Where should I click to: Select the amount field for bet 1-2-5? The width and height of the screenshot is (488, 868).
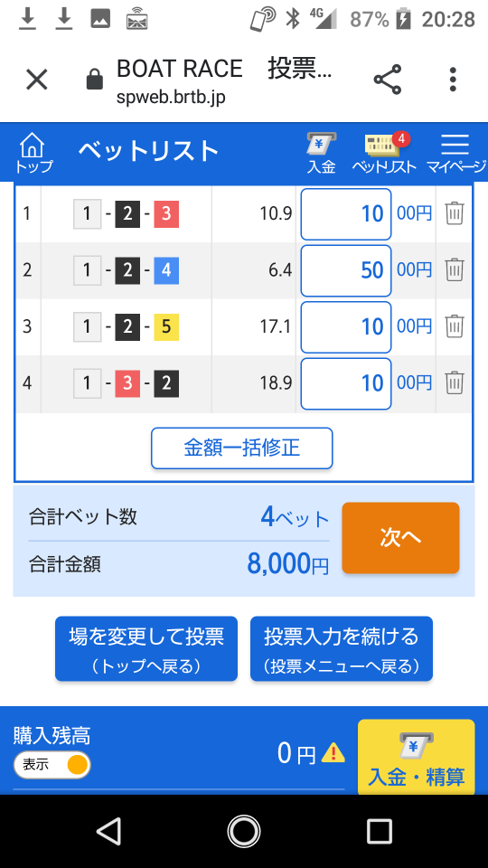coord(346,327)
